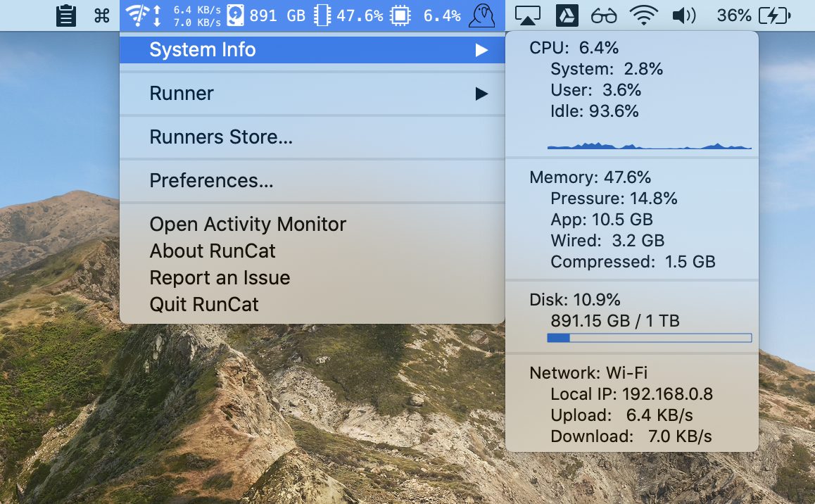Click the '7.0 KB/s' download speed readout
Screen dimensions: 815x504
[197, 23]
